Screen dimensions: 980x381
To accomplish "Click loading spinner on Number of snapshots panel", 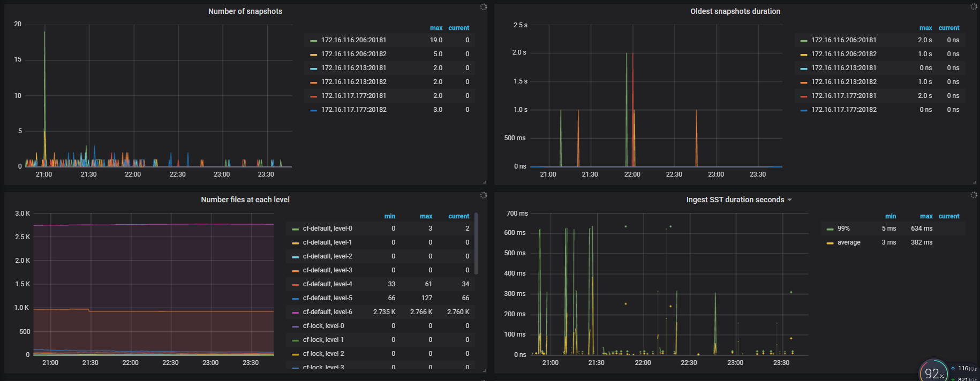I will pos(483,7).
